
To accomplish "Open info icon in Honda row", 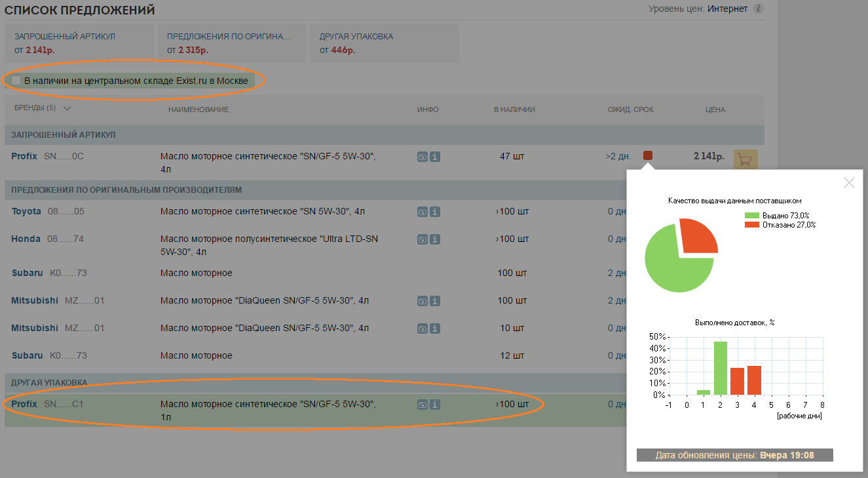I will click(435, 239).
